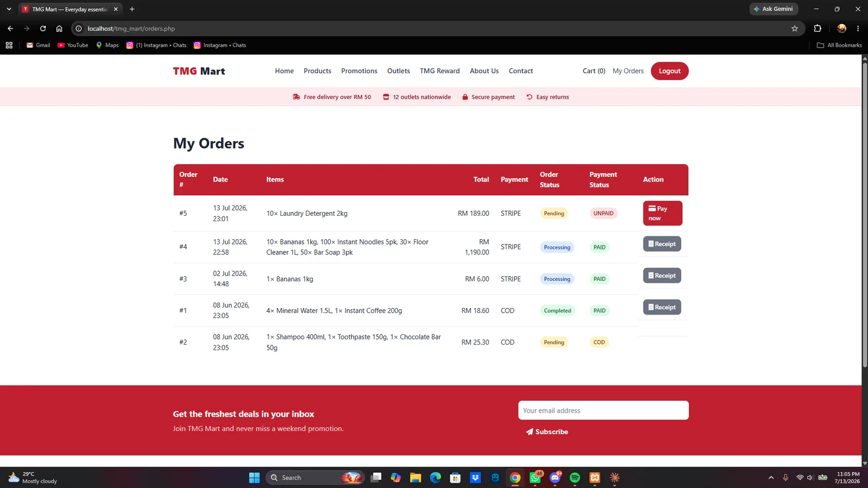Image resolution: width=868 pixels, height=488 pixels.
Task: Open Outlets menu item
Action: click(399, 71)
